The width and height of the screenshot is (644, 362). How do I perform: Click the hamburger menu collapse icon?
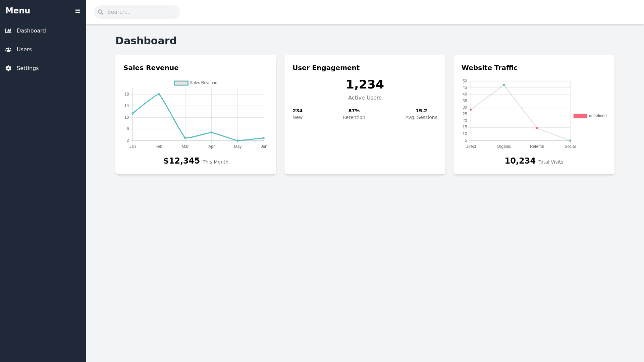pyautogui.click(x=78, y=11)
